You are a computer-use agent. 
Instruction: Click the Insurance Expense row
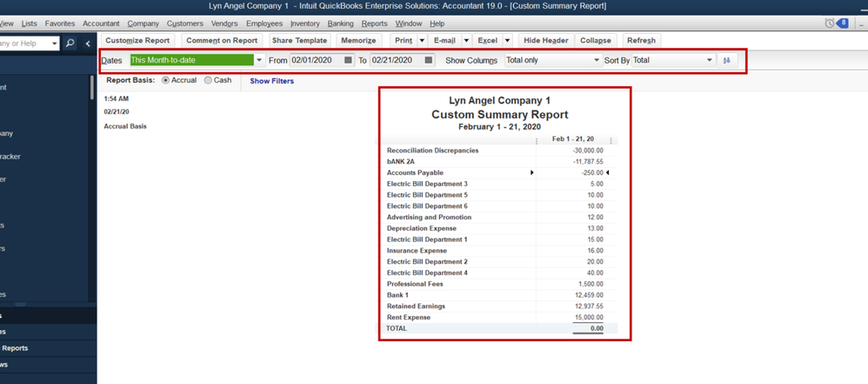click(x=500, y=251)
